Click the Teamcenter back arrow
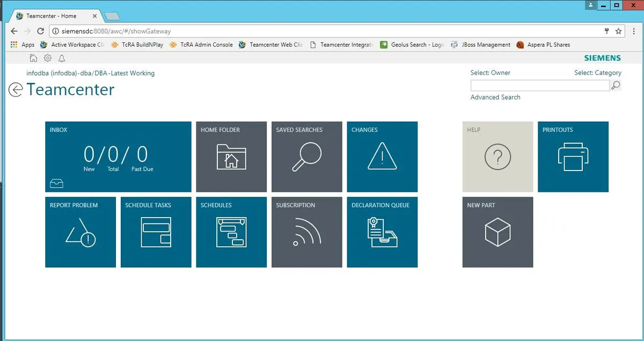 16,90
